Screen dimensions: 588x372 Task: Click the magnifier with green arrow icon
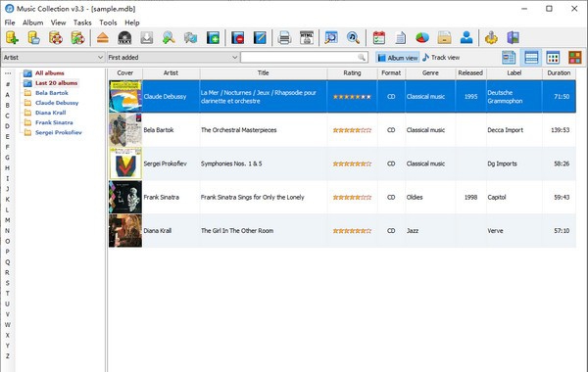[169, 38]
